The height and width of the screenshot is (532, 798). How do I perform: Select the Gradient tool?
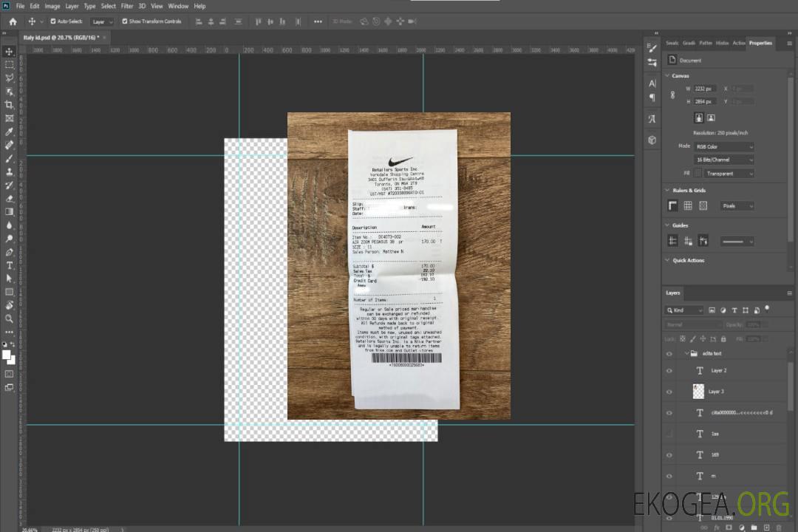9,212
